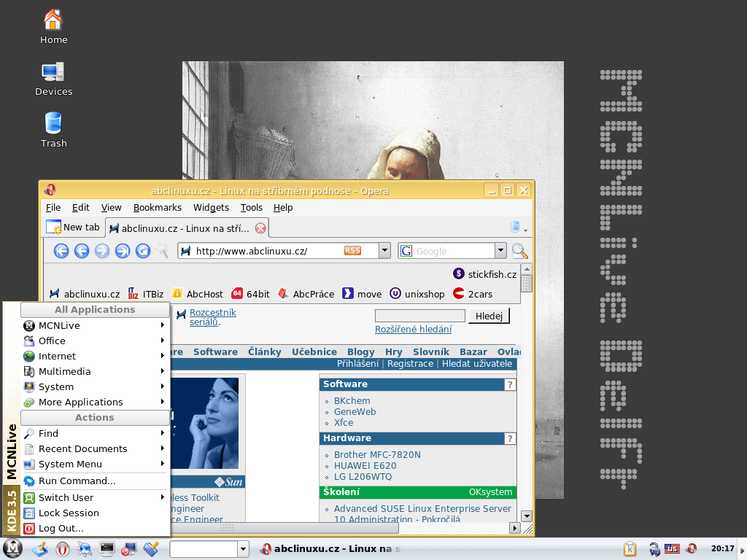
Task: Open the unixshop bookmark
Action: click(x=417, y=294)
